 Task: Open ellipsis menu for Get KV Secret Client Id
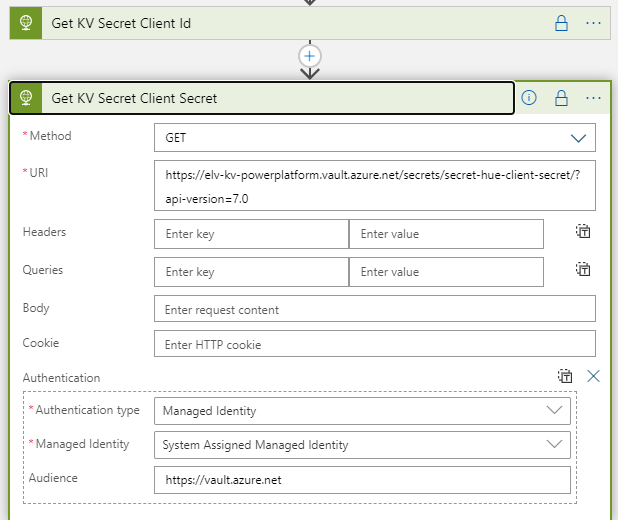[x=593, y=23]
